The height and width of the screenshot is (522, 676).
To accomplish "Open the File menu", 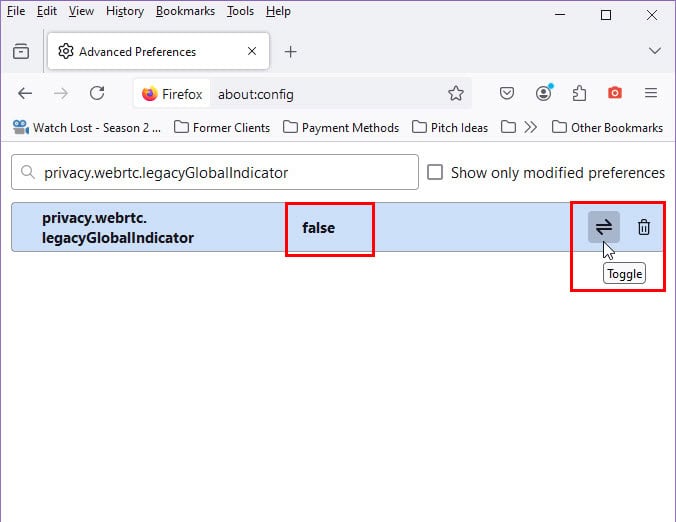I will pos(16,11).
